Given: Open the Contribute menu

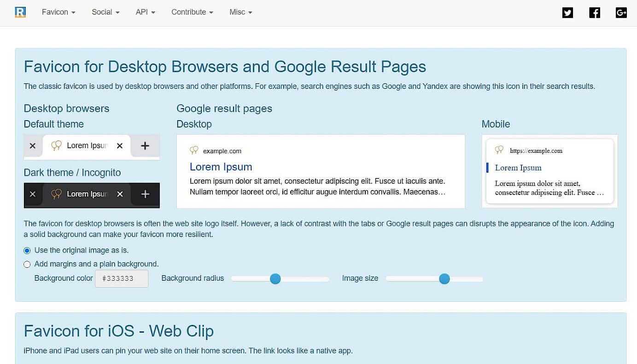Looking at the screenshot, I should tap(192, 12).
